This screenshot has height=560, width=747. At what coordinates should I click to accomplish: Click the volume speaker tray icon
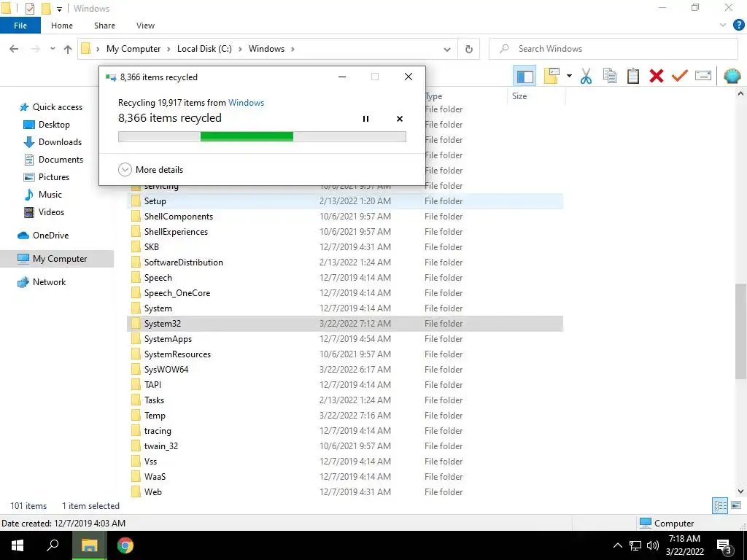coord(653,545)
